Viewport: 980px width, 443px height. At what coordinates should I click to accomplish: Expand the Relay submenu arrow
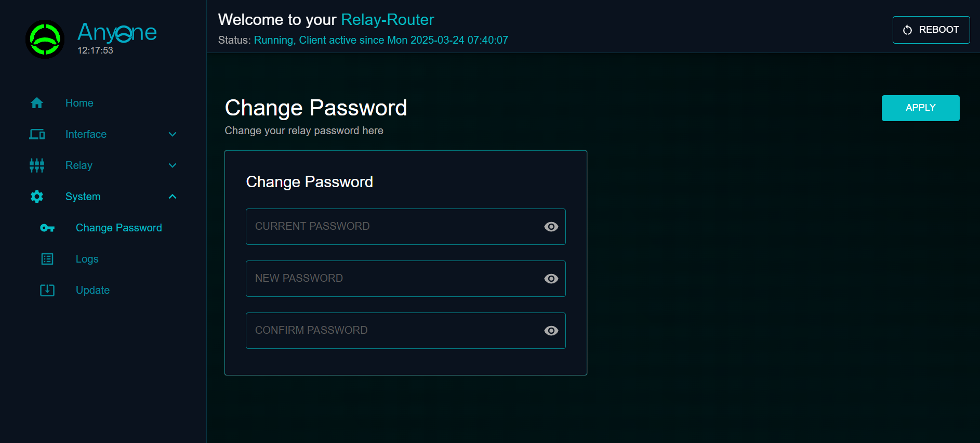click(173, 165)
